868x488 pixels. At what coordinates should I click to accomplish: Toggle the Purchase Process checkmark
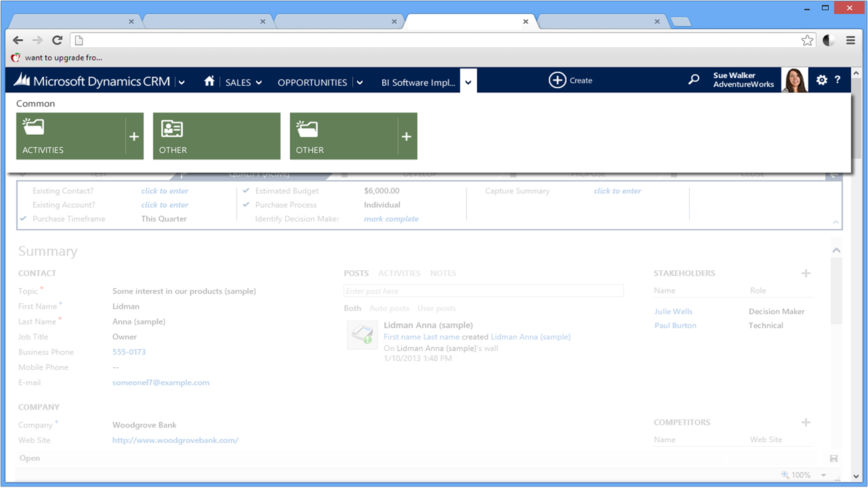[247, 204]
